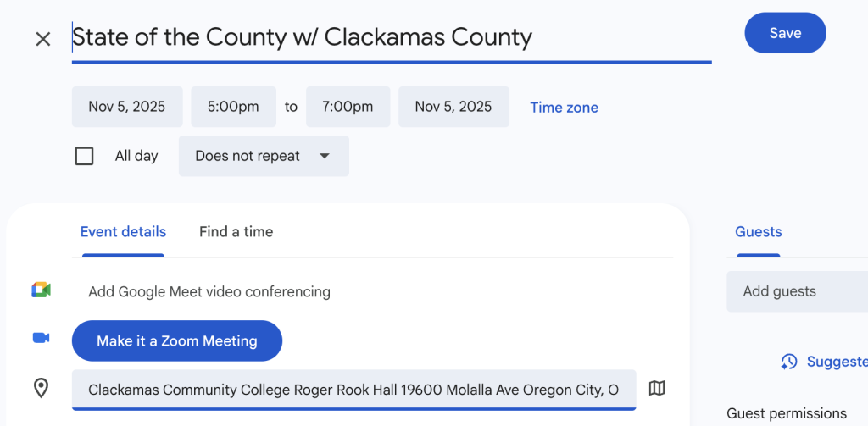Click Add Google Meet video conferencing
Image resolution: width=868 pixels, height=426 pixels.
click(209, 291)
